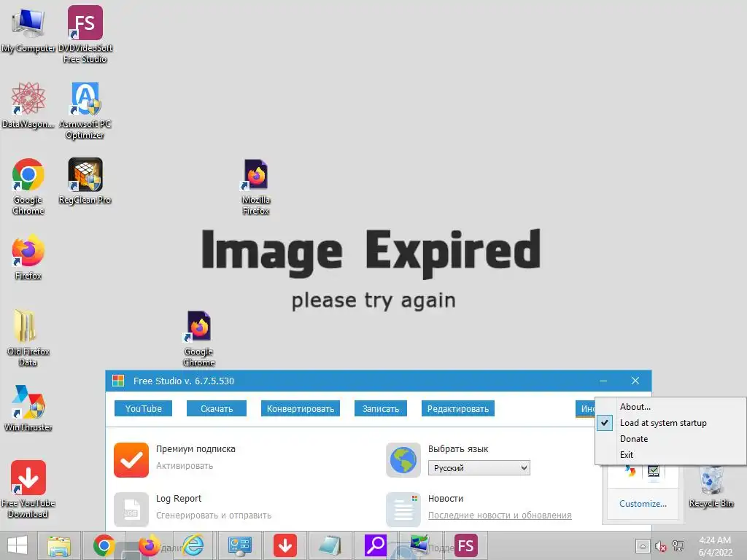747x560 pixels.
Task: Click the WinThruster icon in the tray overflow
Action: pos(630,472)
